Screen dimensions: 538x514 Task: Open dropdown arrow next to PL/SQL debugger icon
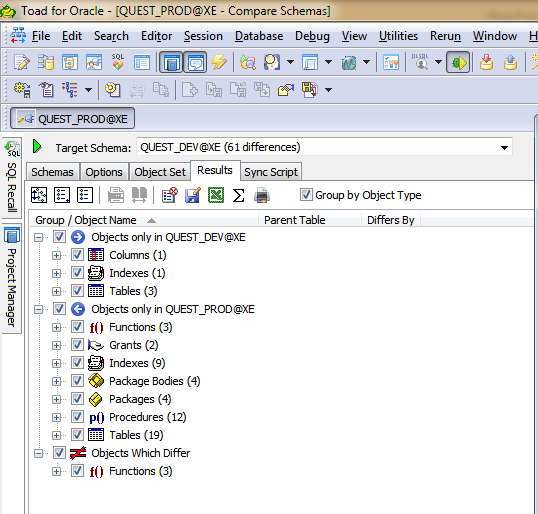[438, 62]
